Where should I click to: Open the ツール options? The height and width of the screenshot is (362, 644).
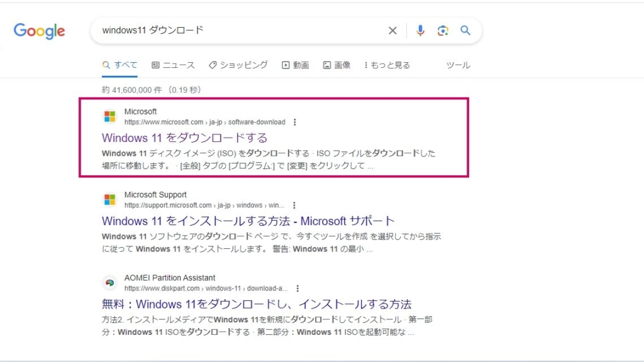point(458,65)
